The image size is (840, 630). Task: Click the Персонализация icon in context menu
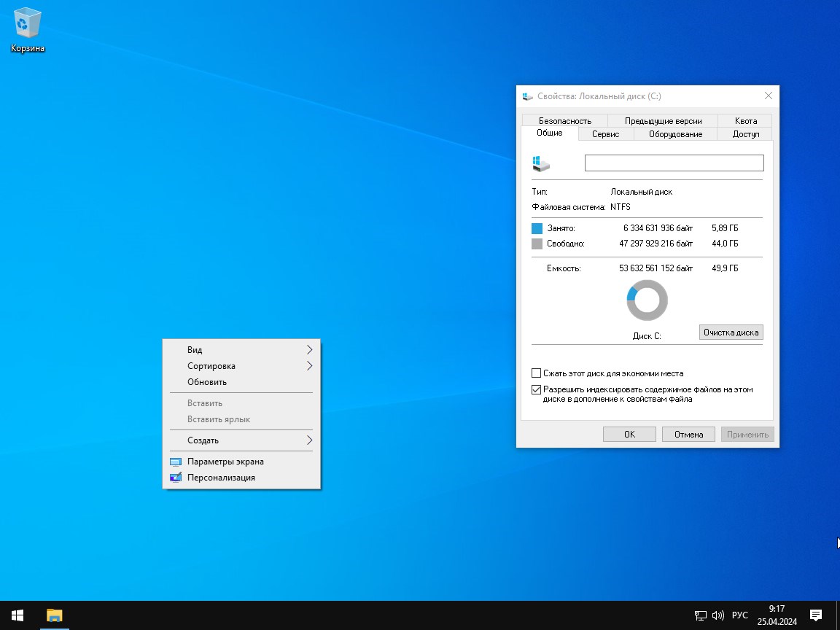[176, 478]
